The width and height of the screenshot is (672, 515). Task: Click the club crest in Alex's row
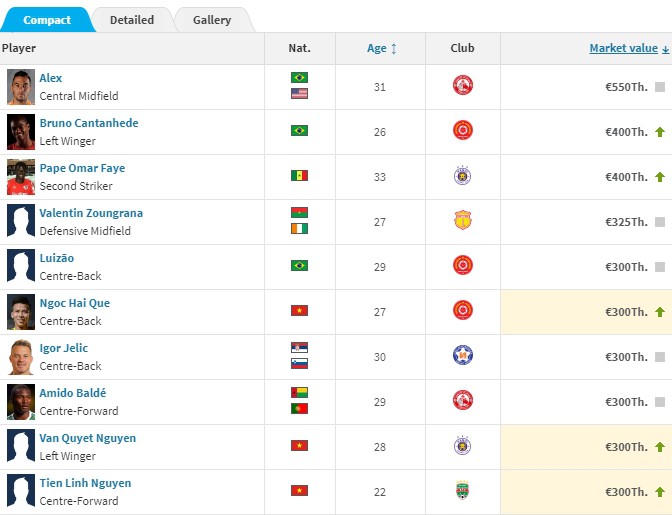pyautogui.click(x=462, y=86)
